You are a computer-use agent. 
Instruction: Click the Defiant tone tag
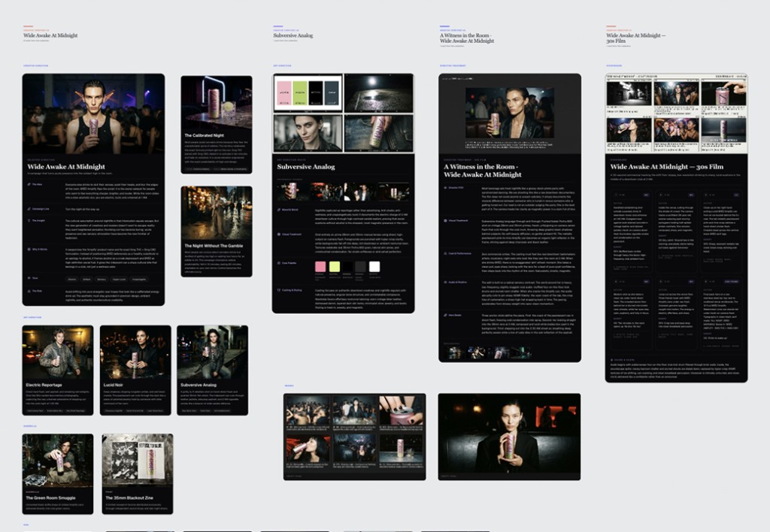pos(86,280)
